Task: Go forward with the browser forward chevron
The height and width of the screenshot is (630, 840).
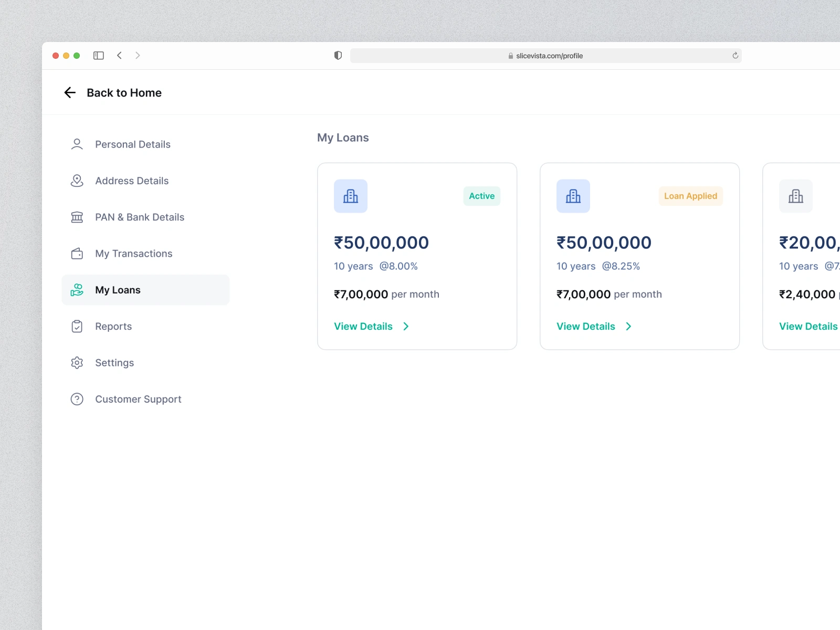Action: tap(138, 56)
